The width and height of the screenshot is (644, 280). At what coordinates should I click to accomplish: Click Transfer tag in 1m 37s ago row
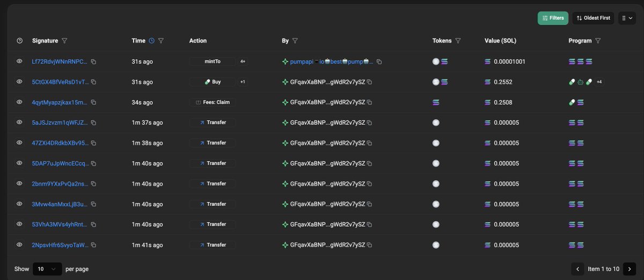point(213,123)
